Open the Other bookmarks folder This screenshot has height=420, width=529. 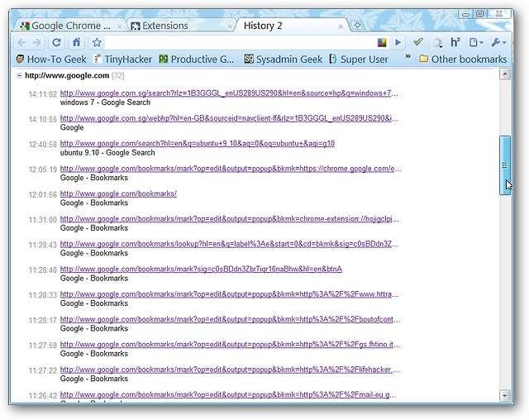pos(463,59)
